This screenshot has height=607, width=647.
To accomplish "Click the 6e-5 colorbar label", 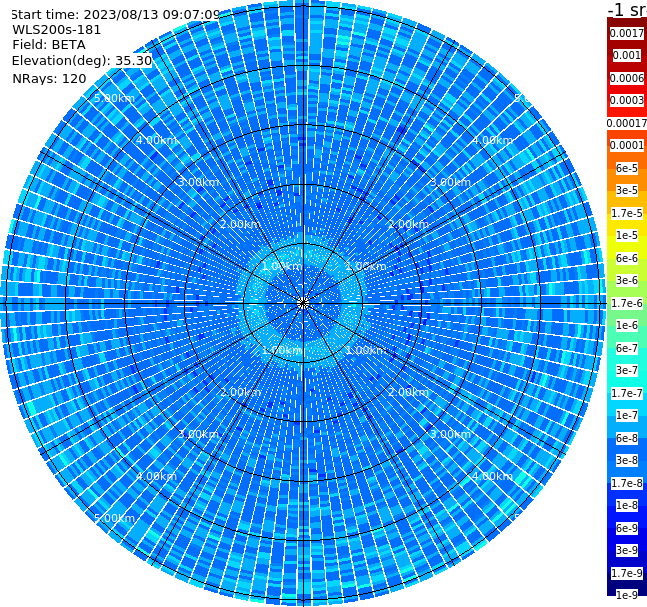I will tap(627, 168).
